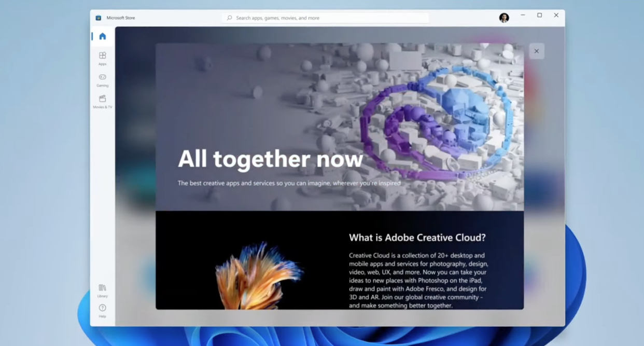Close the Microsoft Store window
The image size is (644, 346).
coord(556,16)
